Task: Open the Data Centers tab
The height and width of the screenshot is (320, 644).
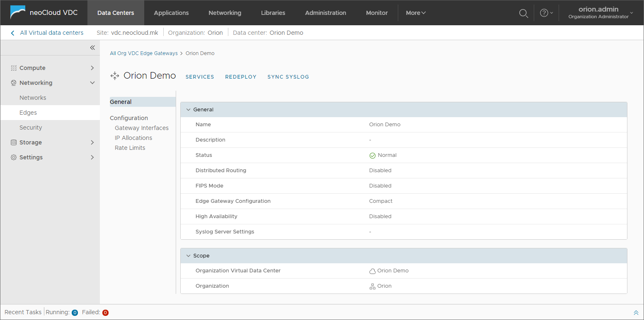Action: (116, 13)
